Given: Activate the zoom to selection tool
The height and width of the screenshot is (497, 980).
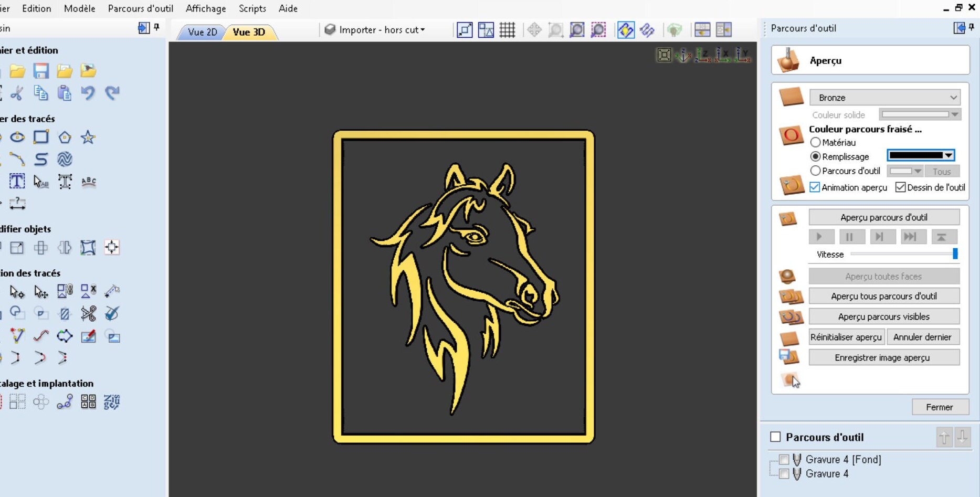Looking at the screenshot, I should pyautogui.click(x=597, y=30).
